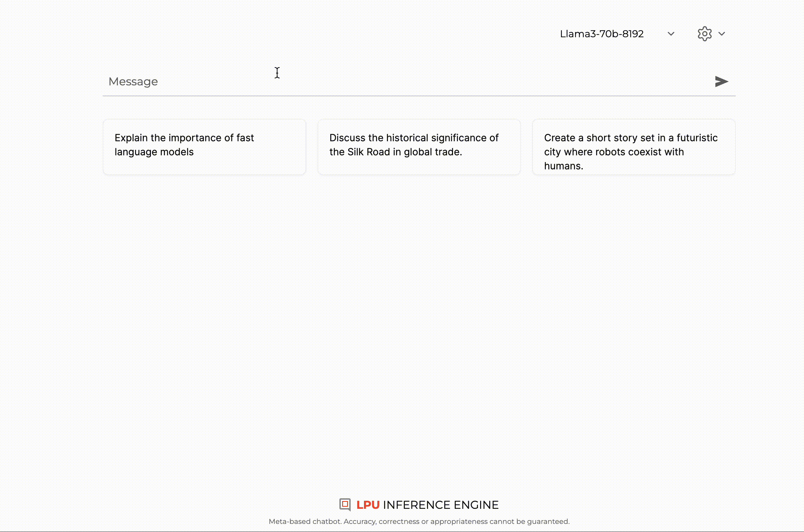Click 'city where robots coexist with' line
The width and height of the screenshot is (804, 532).
click(x=614, y=152)
